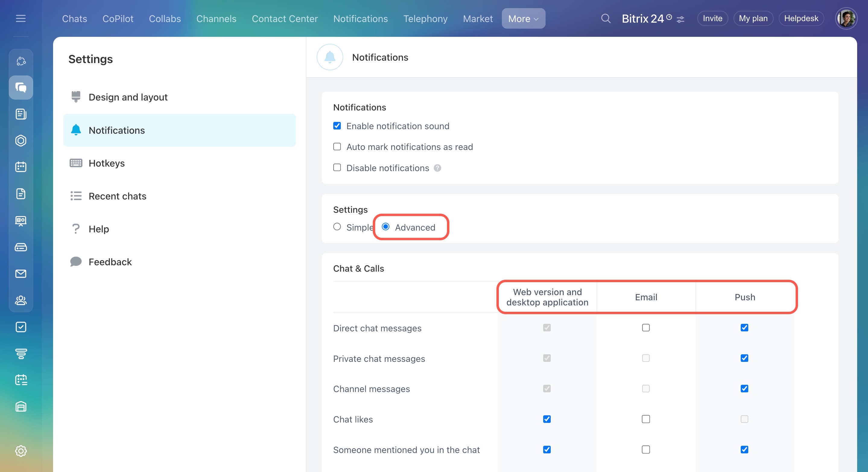The width and height of the screenshot is (868, 472).
Task: Uncheck web version for Someone mentioned you
Action: (x=547, y=449)
